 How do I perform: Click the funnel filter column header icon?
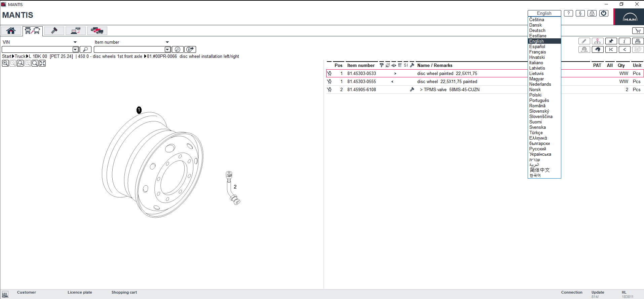pos(381,65)
